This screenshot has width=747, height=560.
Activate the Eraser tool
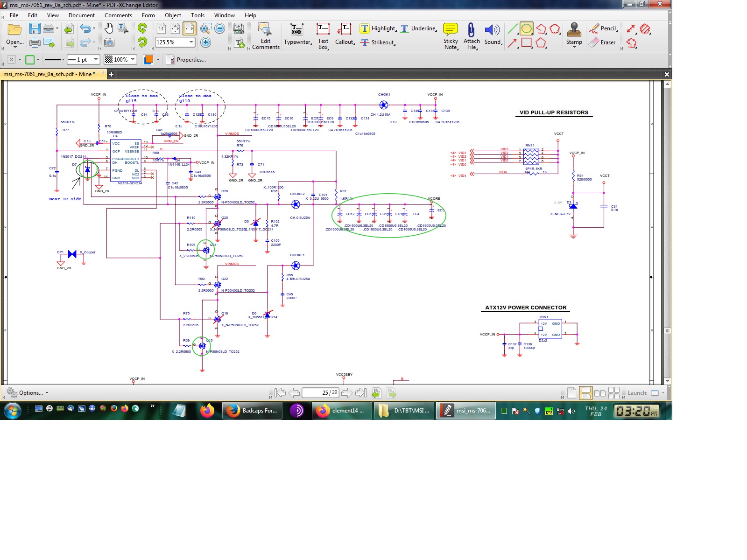click(x=602, y=42)
